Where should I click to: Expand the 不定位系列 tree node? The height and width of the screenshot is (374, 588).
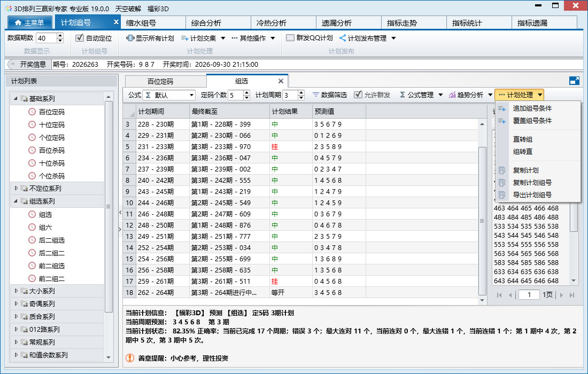[16, 188]
